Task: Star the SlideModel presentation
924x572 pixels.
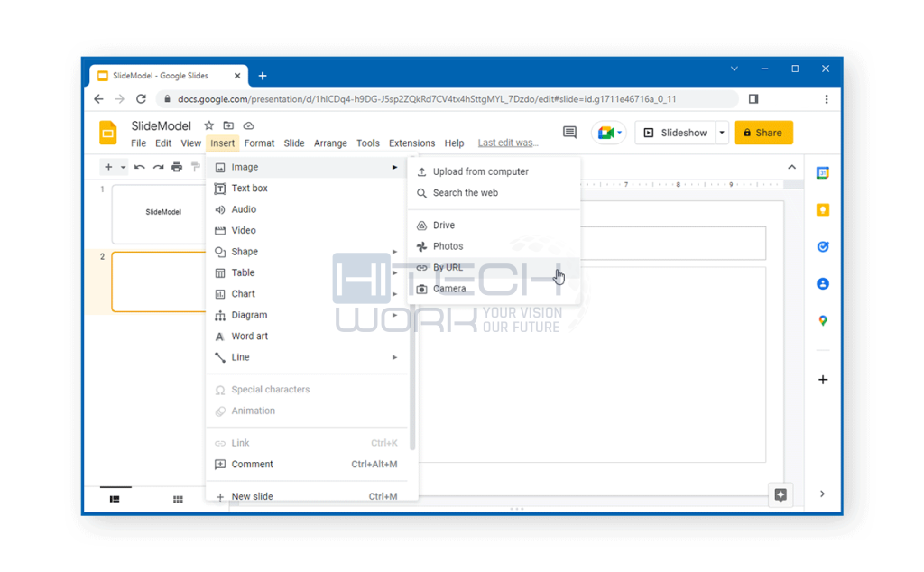Action: [208, 125]
